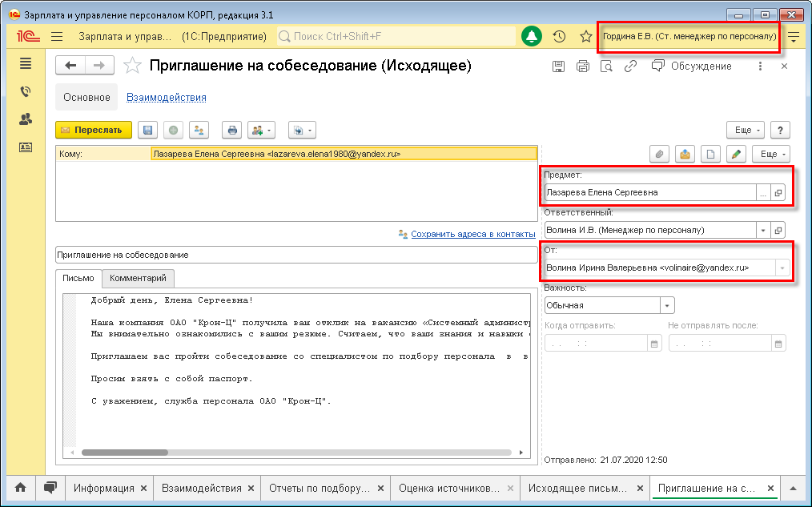812x507 pixels.
Task: Click the Переслать button
Action: 93,130
